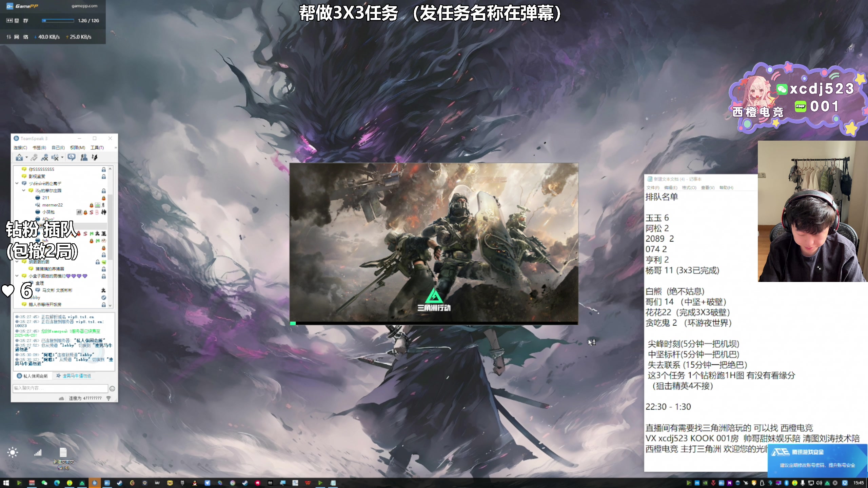Click the Bluetooth icon in system tray

(x=786, y=483)
